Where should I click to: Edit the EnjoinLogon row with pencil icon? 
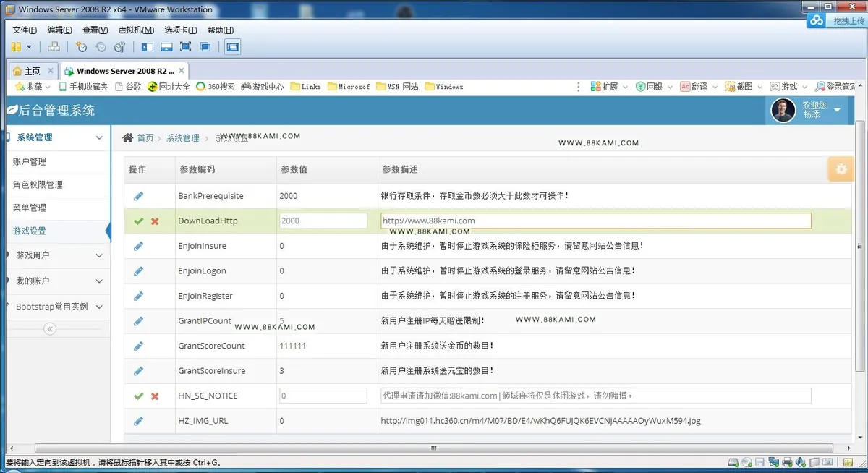pyautogui.click(x=138, y=271)
